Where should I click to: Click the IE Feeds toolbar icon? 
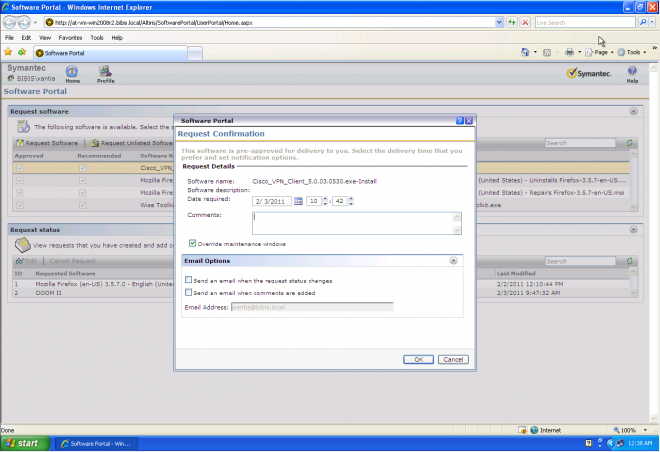point(547,53)
